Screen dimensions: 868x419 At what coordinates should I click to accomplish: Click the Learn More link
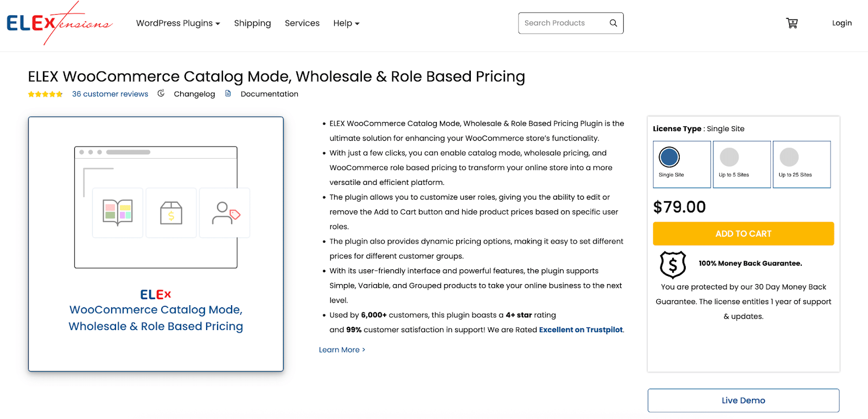(342, 350)
